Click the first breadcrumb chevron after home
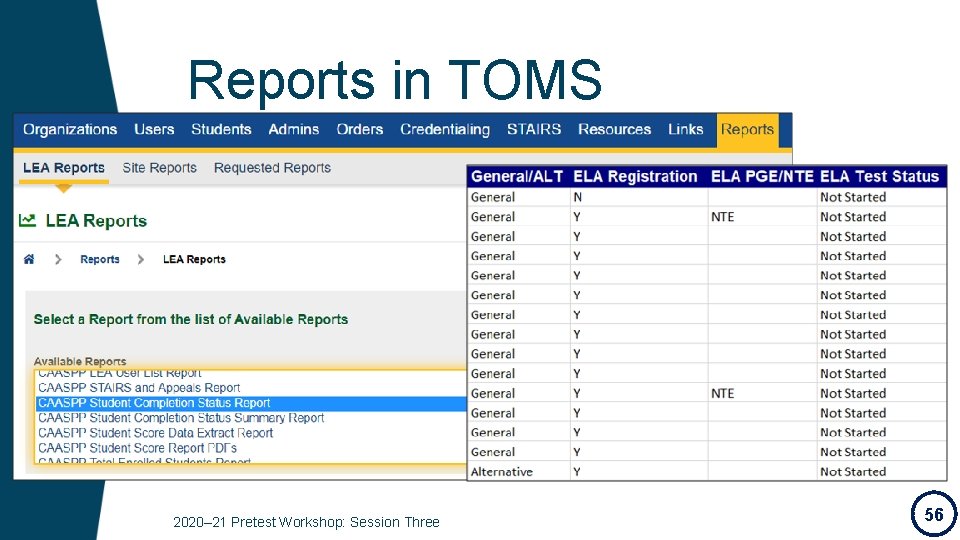 [x=58, y=259]
